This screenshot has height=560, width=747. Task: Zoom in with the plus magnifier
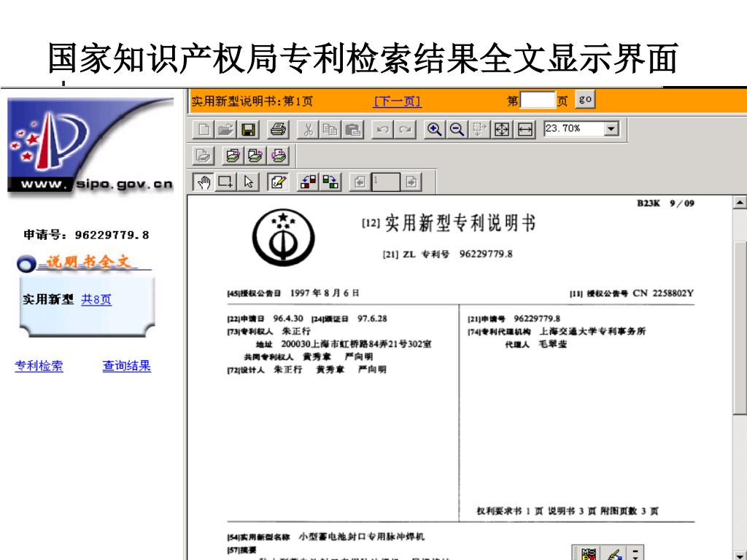[x=434, y=130]
